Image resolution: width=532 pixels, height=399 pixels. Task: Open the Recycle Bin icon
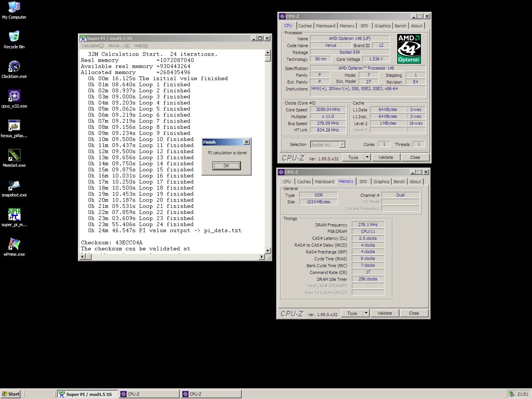pos(14,40)
